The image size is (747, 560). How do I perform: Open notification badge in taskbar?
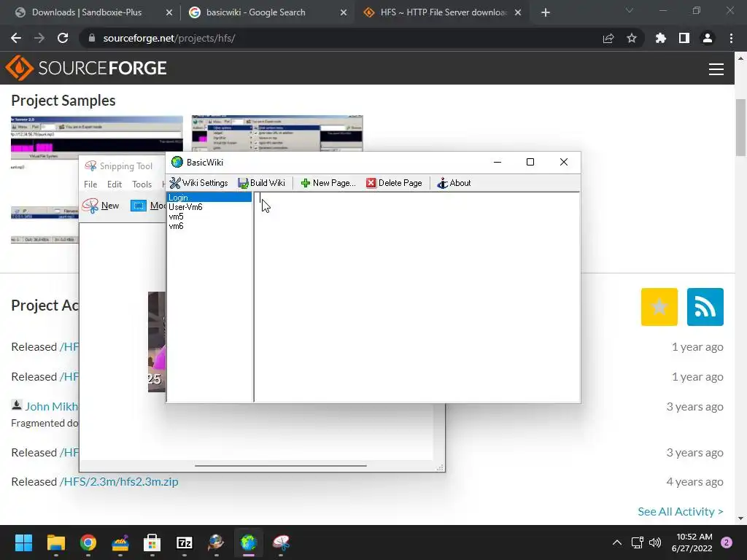(727, 542)
